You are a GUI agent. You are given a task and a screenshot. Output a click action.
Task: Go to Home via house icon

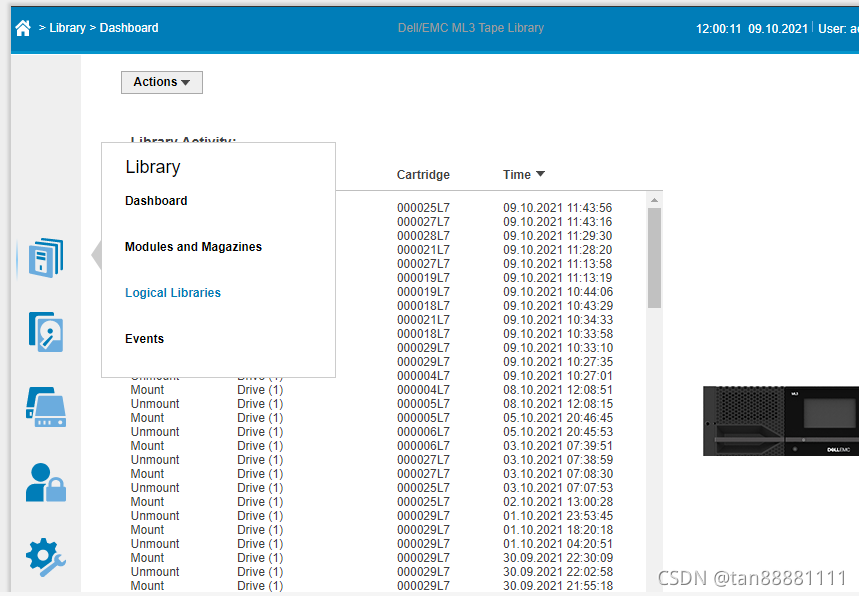coord(23,28)
